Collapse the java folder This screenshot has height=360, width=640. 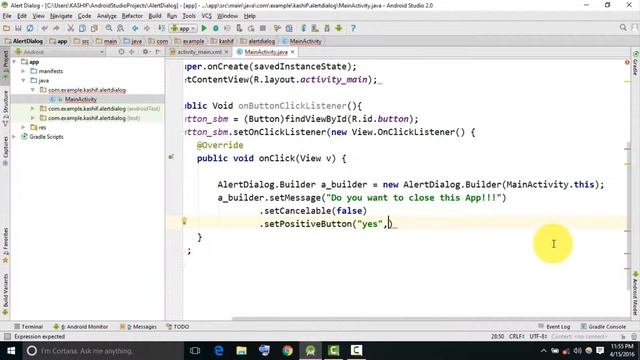23,80
